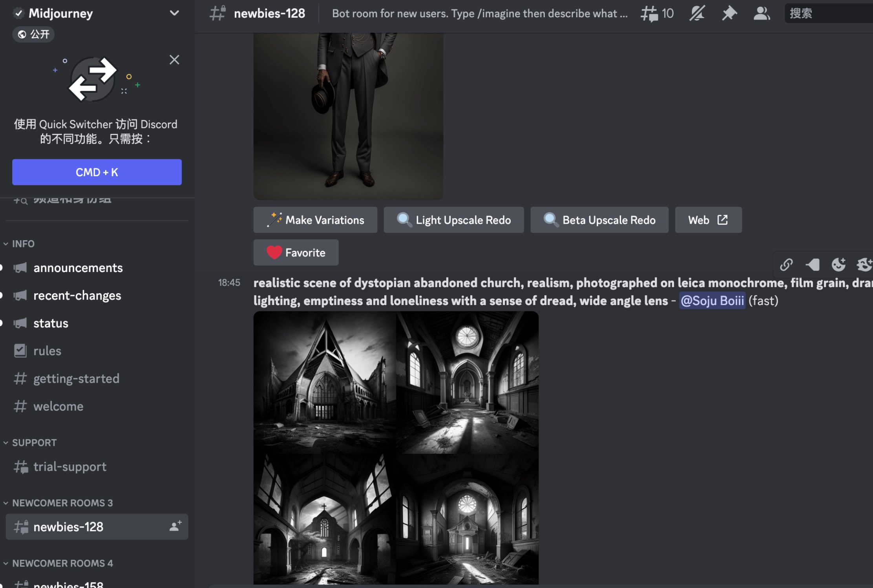Viewport: 873px width, 588px height.
Task: Click the Favorite heart button
Action: (x=296, y=252)
